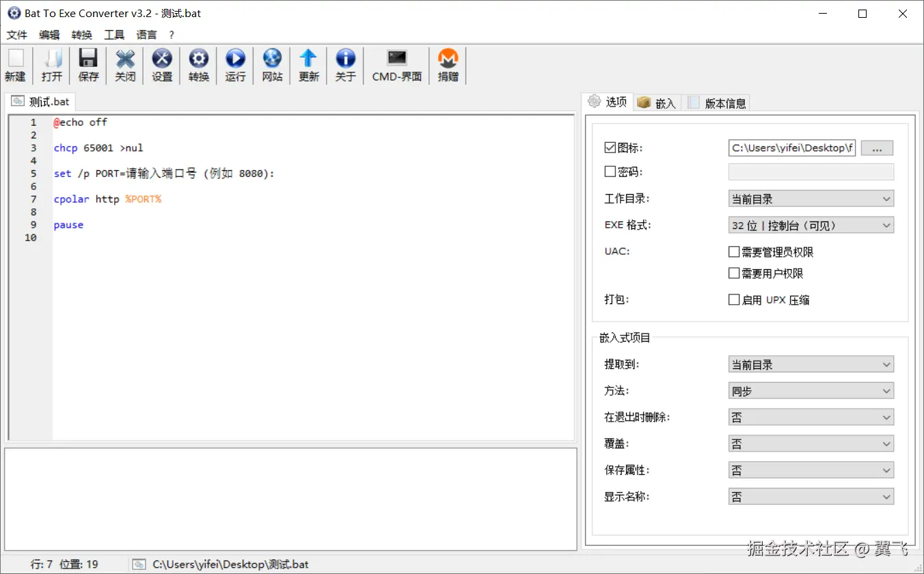Click line number 10 in the gutter
The width and height of the screenshot is (924, 574).
click(31, 238)
